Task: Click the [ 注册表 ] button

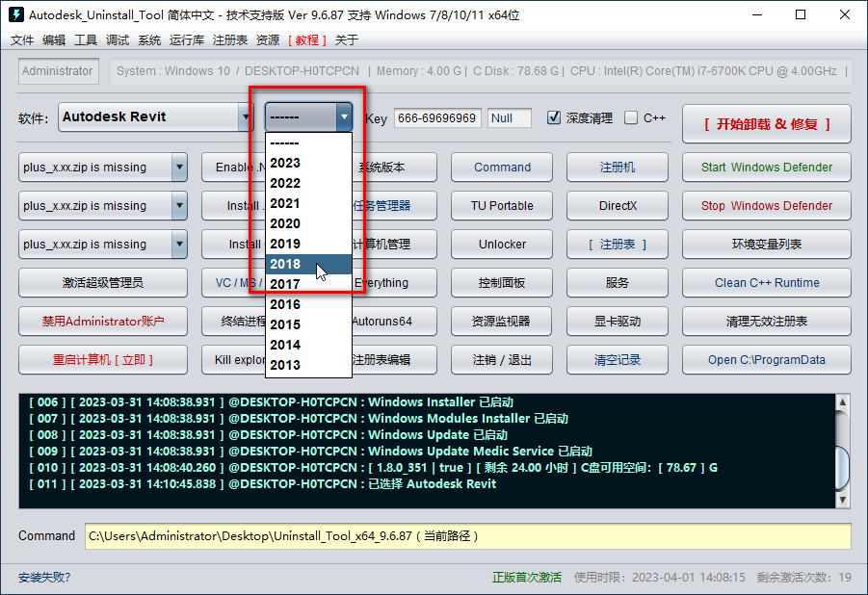Action: click(x=618, y=245)
